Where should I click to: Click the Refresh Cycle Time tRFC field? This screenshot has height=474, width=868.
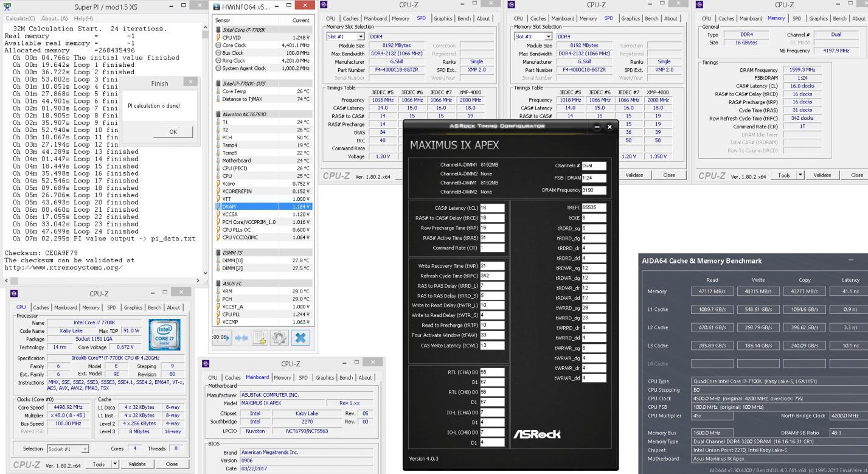pyautogui.click(x=492, y=276)
